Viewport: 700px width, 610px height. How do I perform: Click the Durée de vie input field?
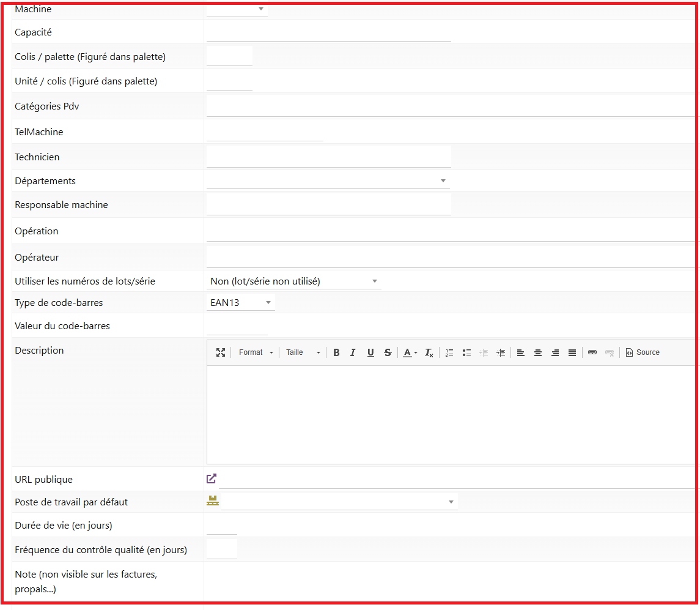coord(222,525)
